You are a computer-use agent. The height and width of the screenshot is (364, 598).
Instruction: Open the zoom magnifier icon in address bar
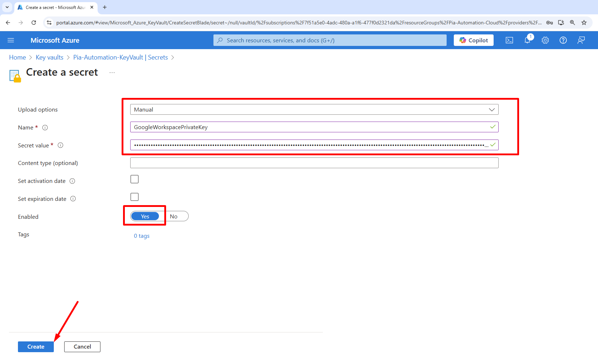click(573, 23)
